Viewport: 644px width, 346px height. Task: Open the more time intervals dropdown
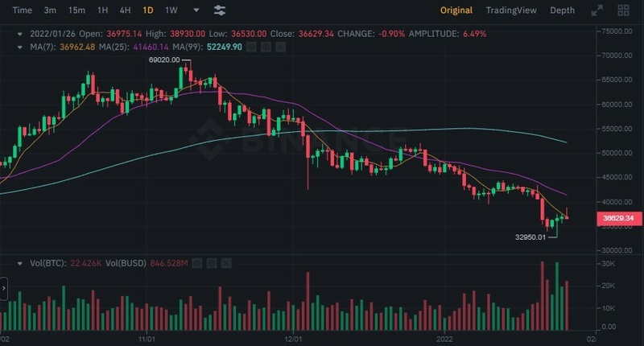(x=196, y=10)
